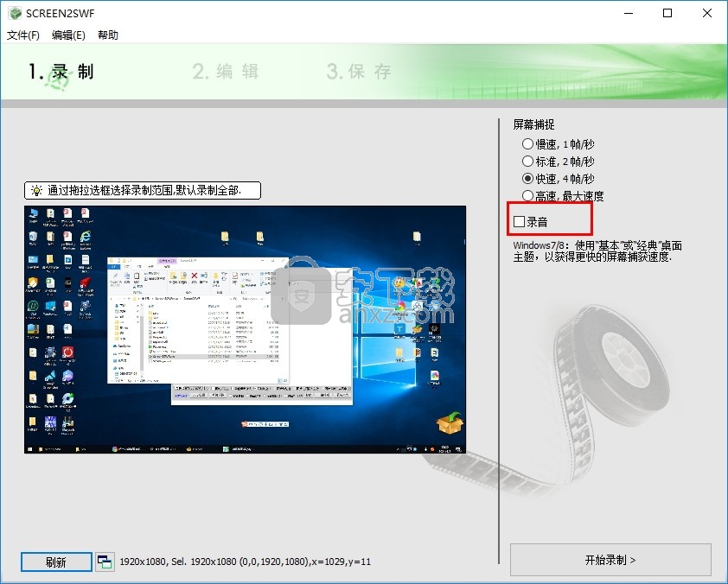
Task: Select the 3. 保存 step tab
Action: [x=359, y=72]
